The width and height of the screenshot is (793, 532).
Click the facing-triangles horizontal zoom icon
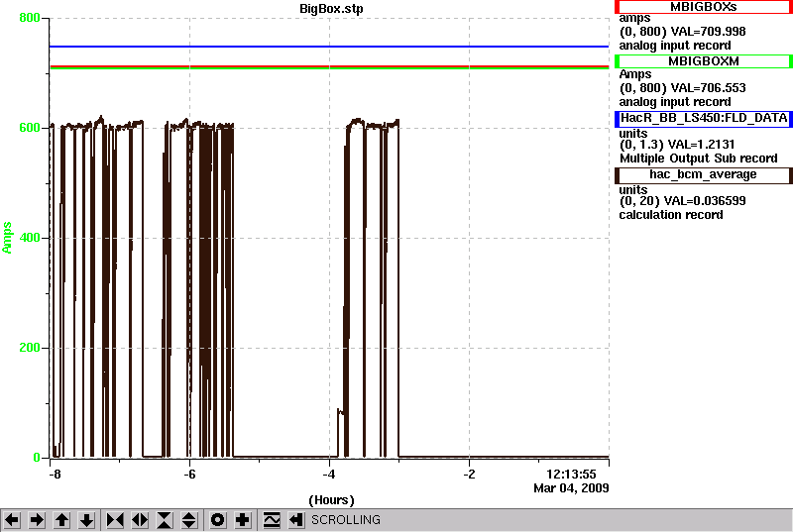140,520
